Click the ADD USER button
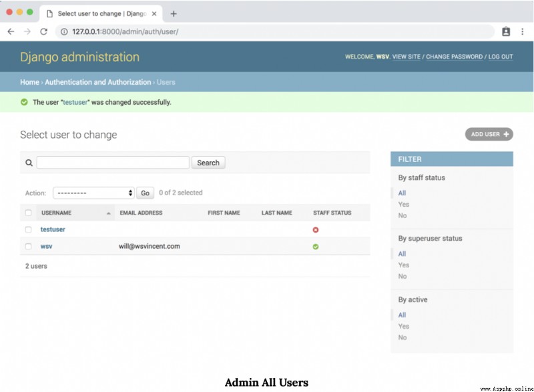 (489, 134)
